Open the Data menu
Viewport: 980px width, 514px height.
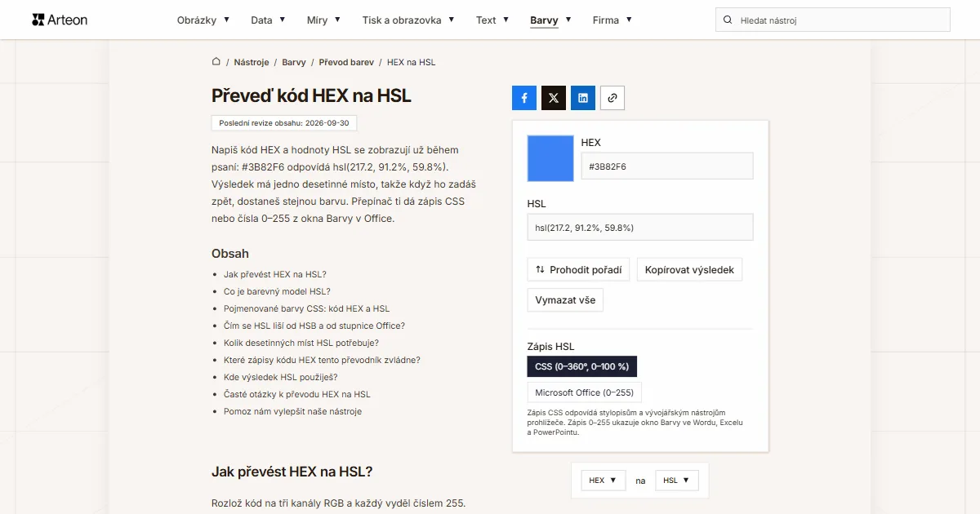[268, 20]
